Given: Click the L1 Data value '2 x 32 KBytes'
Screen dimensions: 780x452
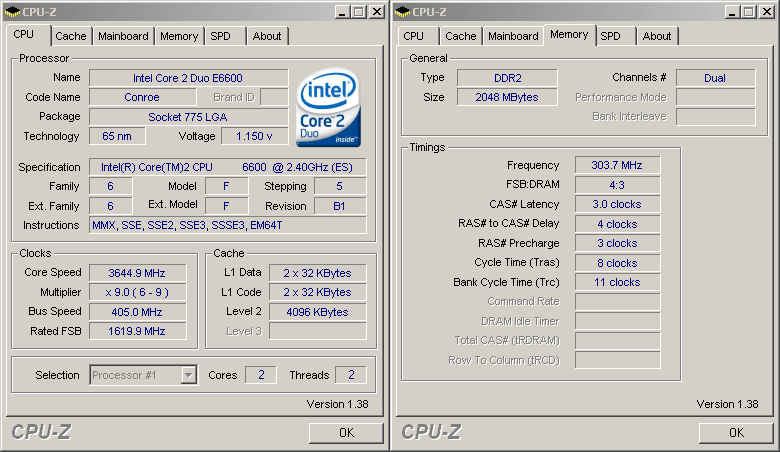Looking at the screenshot, I should coord(317,273).
